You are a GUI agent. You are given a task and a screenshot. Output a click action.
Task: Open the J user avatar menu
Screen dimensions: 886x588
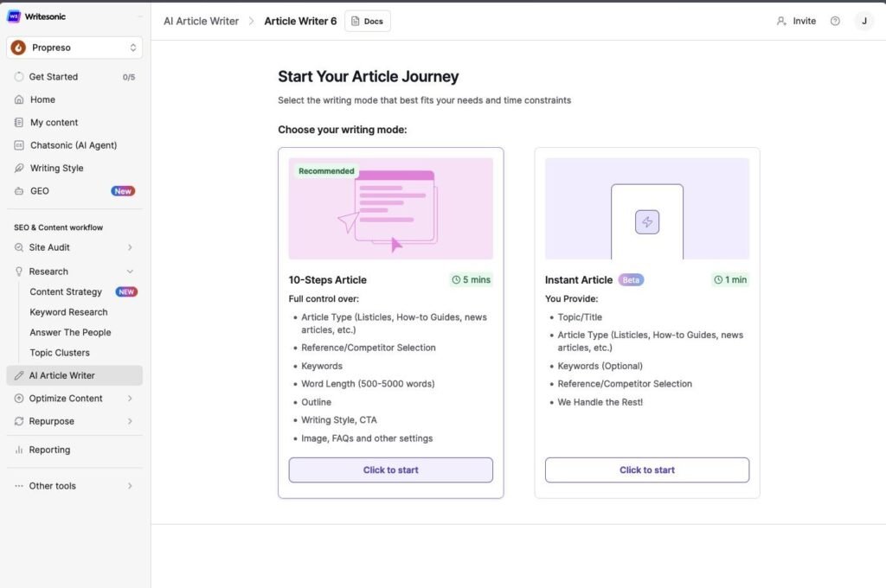click(x=864, y=21)
